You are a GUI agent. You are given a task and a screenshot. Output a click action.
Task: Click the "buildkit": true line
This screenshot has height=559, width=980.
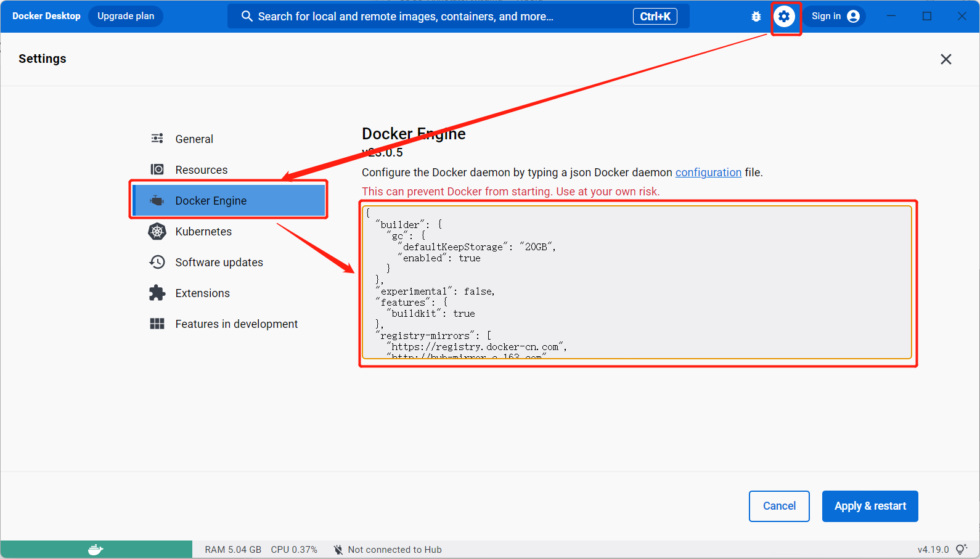click(x=431, y=314)
